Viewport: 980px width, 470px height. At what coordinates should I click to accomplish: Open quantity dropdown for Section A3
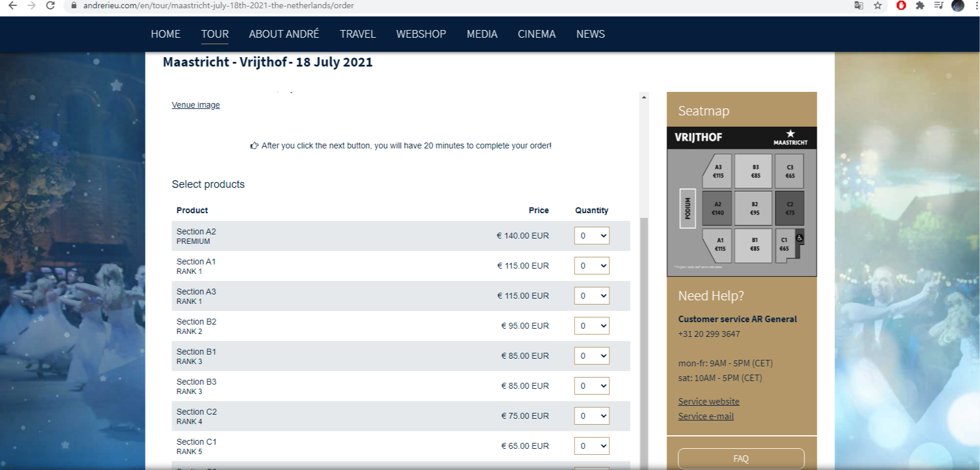[x=592, y=296]
